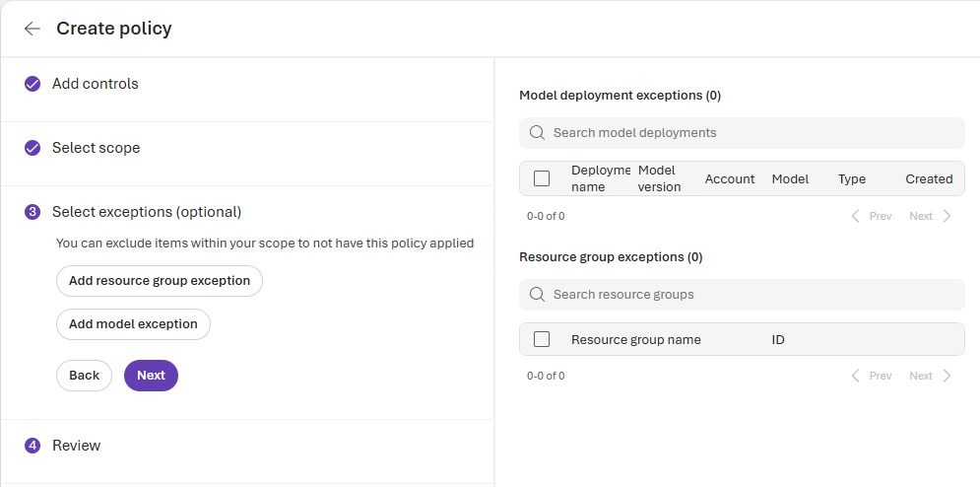This screenshot has width=980, height=487.
Task: Go to next page of model deployments
Action: (x=930, y=216)
